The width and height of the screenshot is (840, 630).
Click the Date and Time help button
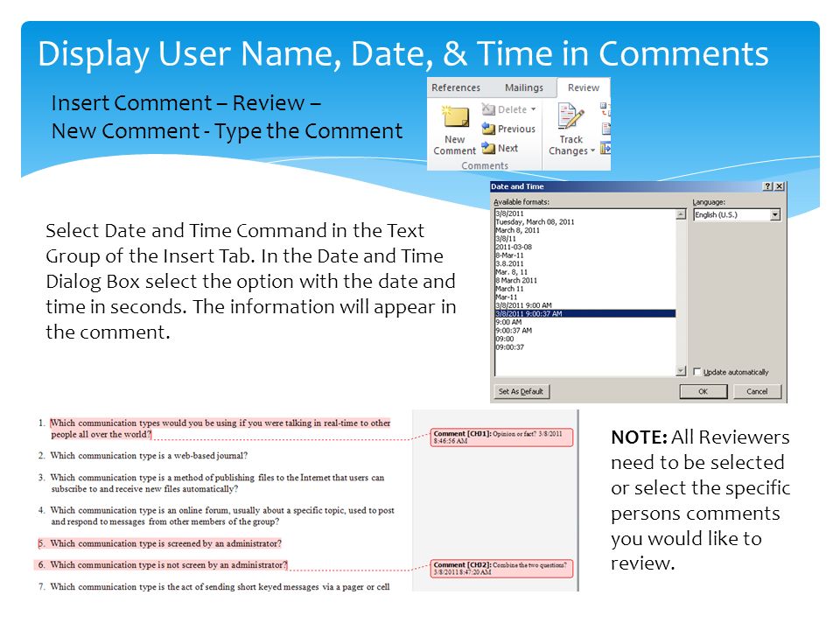click(x=768, y=186)
